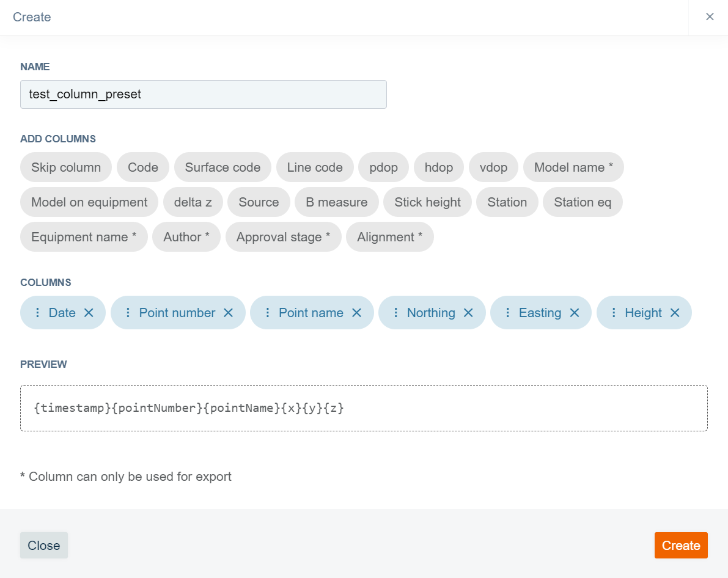Add the vdop column
Viewport: 728px width, 578px height.
pyautogui.click(x=493, y=167)
